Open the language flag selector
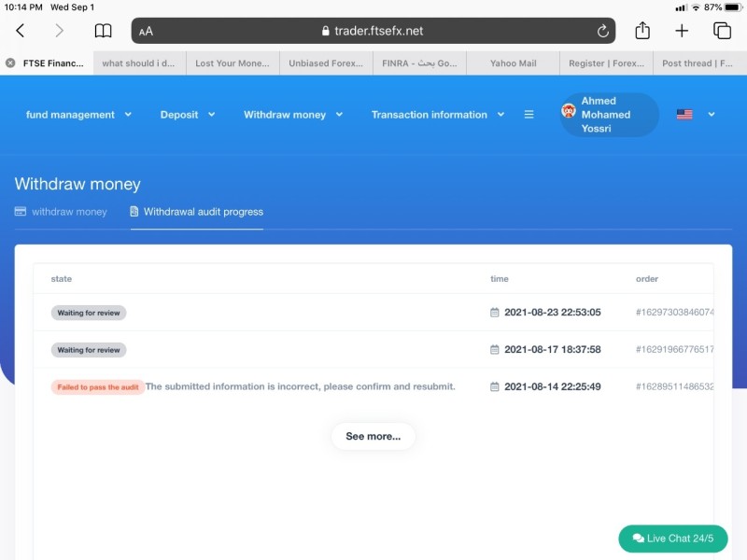747x560 pixels. click(x=696, y=114)
